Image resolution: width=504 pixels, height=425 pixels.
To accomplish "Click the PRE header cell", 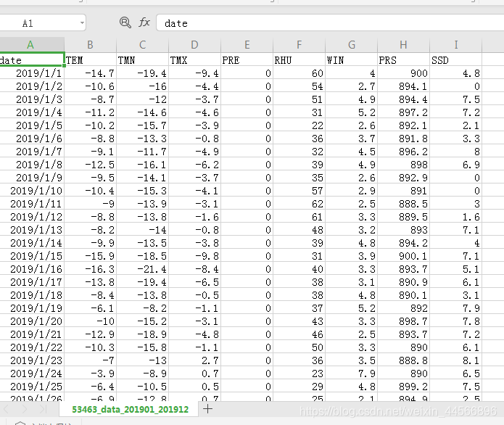I will [x=247, y=59].
